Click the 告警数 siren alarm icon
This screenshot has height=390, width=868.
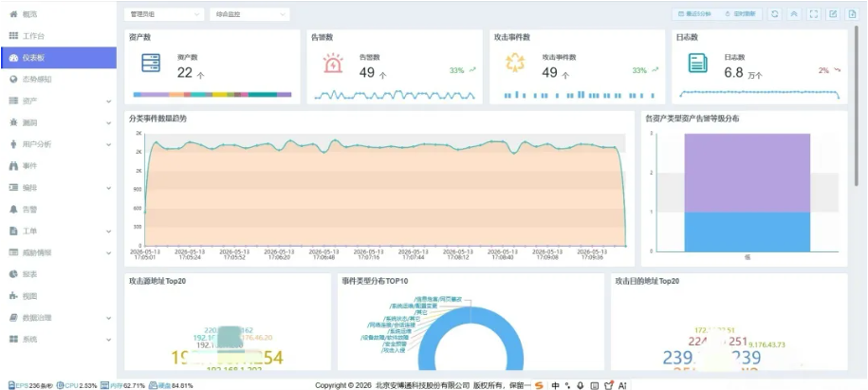tap(333, 64)
